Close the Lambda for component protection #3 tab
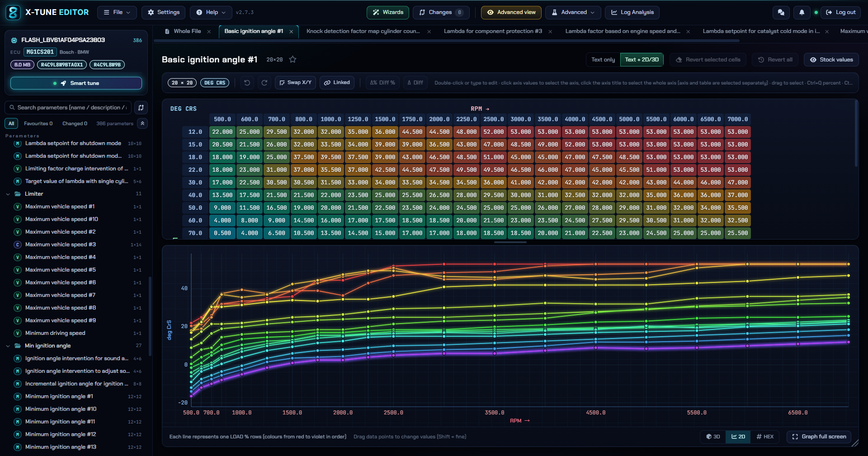868x456 pixels. 550,32
